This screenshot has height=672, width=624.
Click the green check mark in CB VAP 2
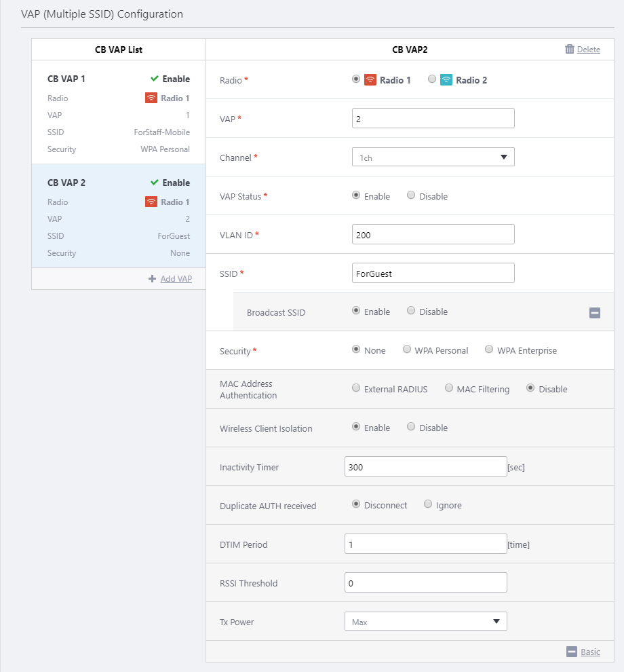(x=155, y=182)
